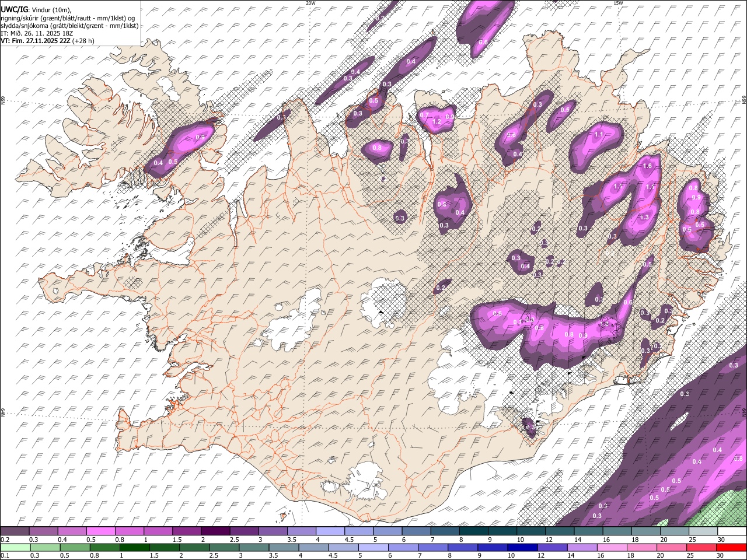The height and width of the screenshot is (560, 747).
Task: Select bright red lower legend swatch after 30
Action: (731, 547)
